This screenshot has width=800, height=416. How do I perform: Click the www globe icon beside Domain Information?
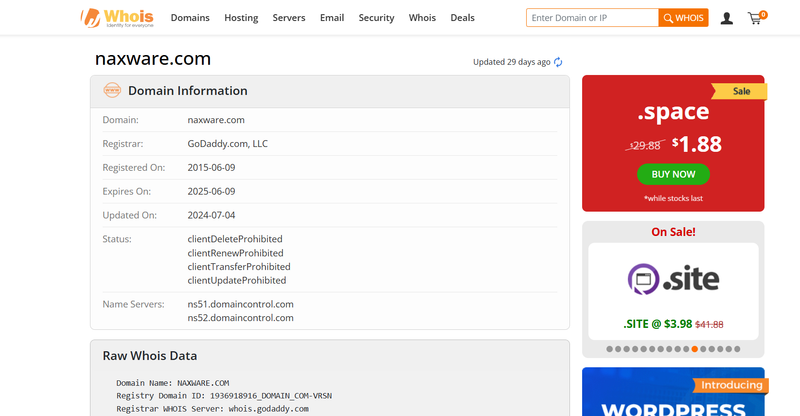(x=112, y=90)
